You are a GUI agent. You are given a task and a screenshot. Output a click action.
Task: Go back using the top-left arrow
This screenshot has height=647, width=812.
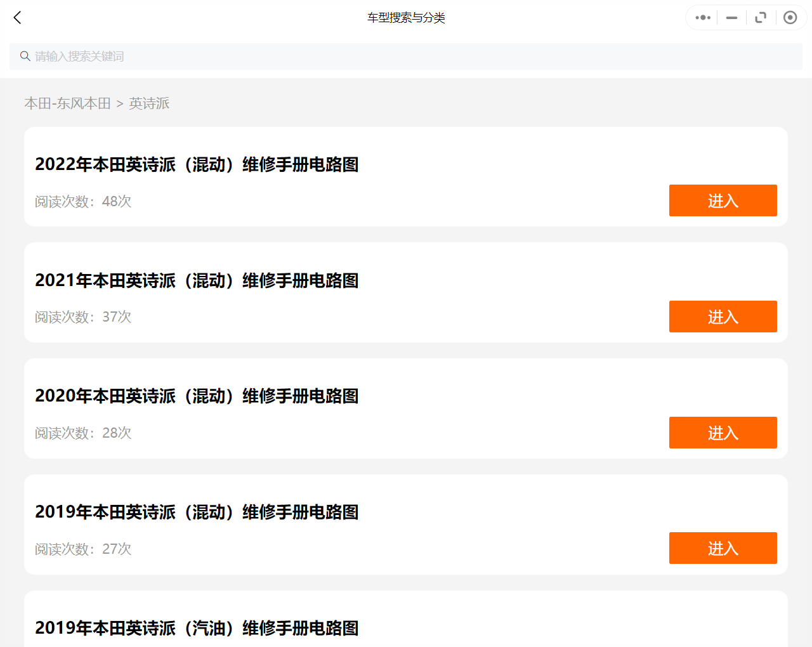coord(18,18)
